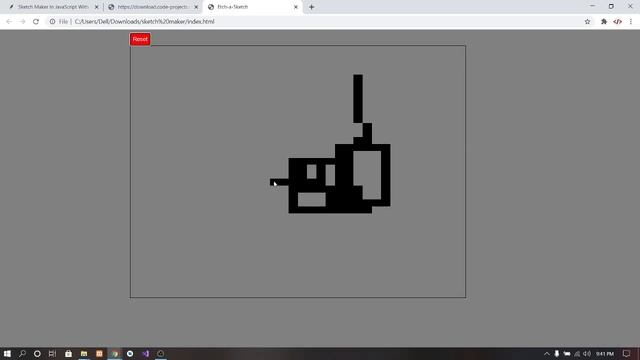Launch Microsoft Store from the taskbar

click(68, 353)
